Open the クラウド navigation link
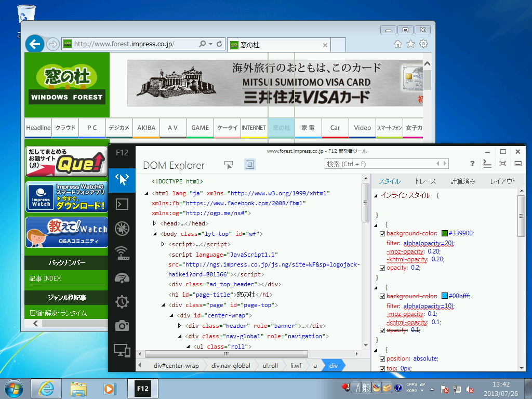532x399 pixels. pos(65,128)
